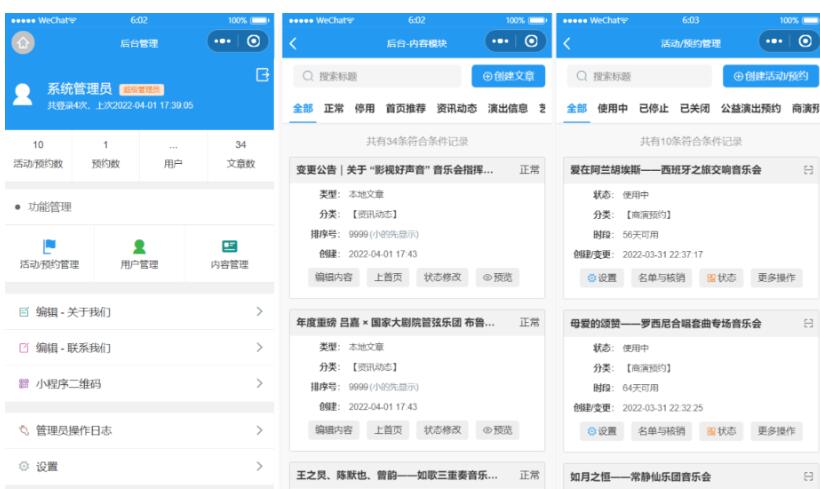The width and height of the screenshot is (820, 489).
Task: Go back from 活动/预约管理 screen
Action: (x=567, y=43)
